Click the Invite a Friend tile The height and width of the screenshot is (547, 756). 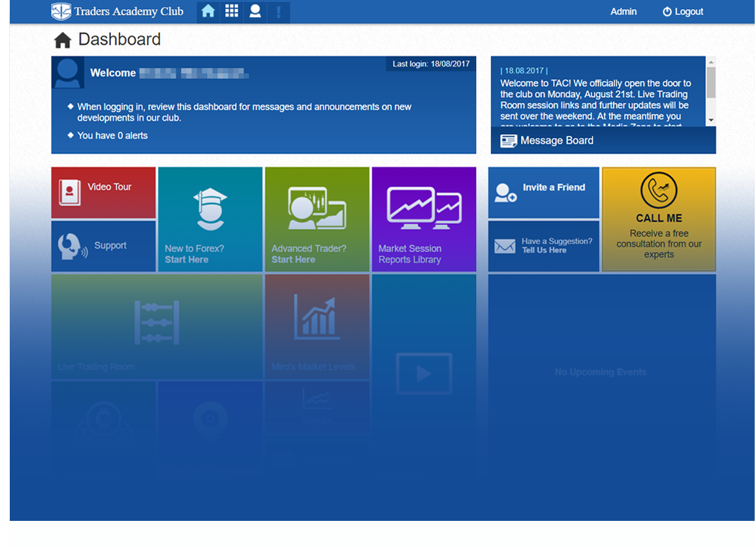[544, 193]
